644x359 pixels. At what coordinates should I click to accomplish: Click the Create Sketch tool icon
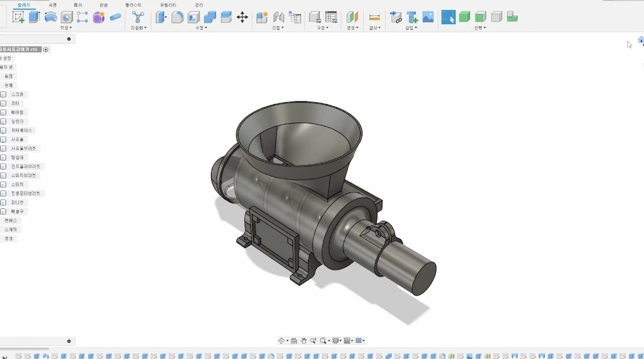pos(18,17)
